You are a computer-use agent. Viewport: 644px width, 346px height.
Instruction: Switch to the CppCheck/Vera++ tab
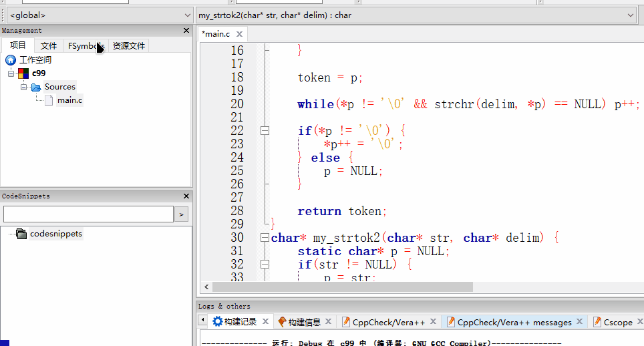pos(389,323)
